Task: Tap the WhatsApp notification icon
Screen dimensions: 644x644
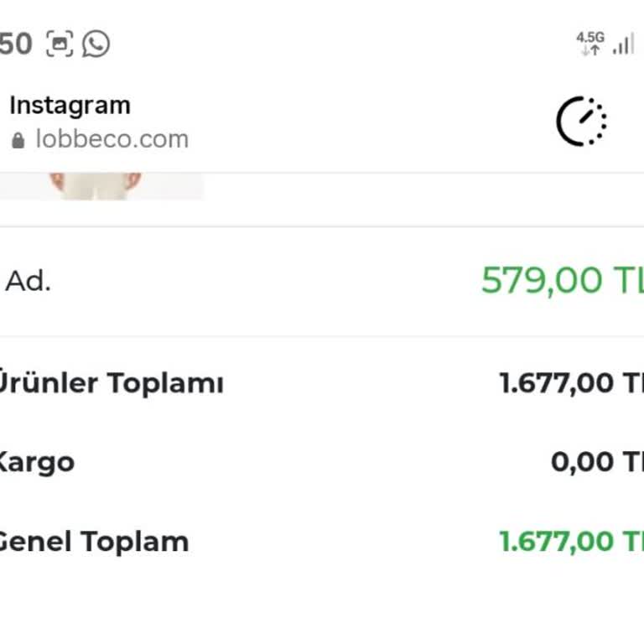Action: coord(96,44)
